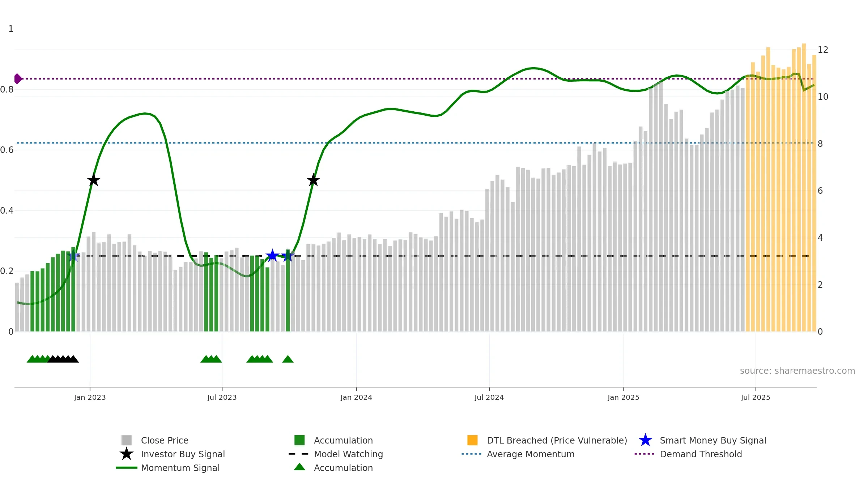Click the green triangle legend icon

coord(299,467)
